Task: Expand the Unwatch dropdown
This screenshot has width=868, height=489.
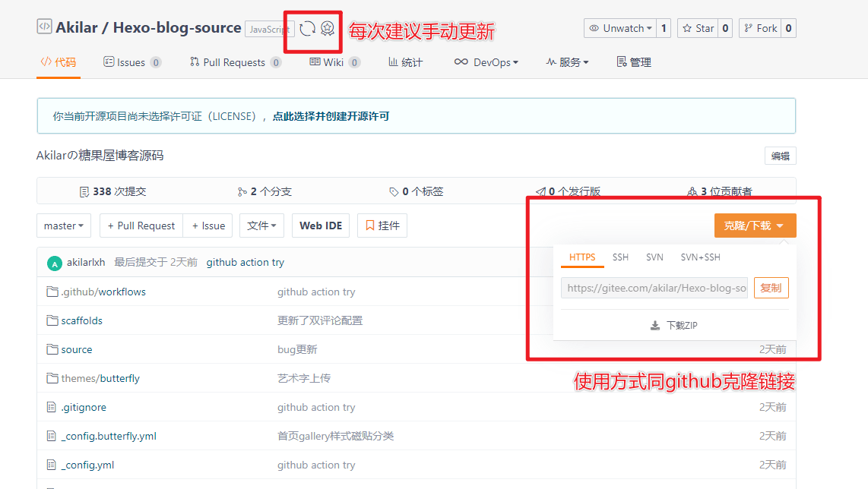Action: click(620, 28)
